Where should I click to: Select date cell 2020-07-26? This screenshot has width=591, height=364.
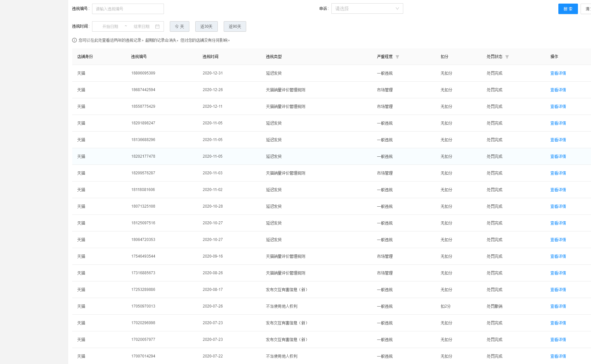(213, 306)
